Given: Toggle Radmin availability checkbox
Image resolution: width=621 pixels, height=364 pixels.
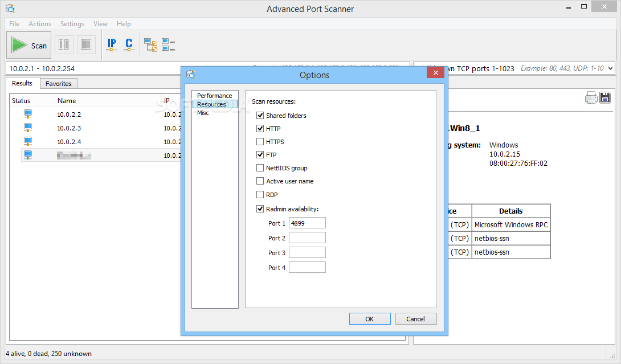Looking at the screenshot, I should (x=260, y=208).
